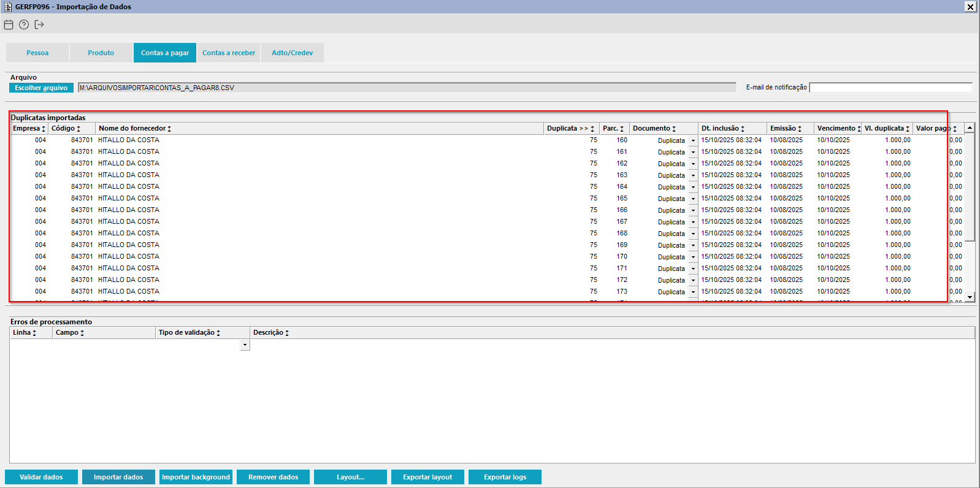The width and height of the screenshot is (980, 488).
Task: Click the Importar background button
Action: coord(196,477)
